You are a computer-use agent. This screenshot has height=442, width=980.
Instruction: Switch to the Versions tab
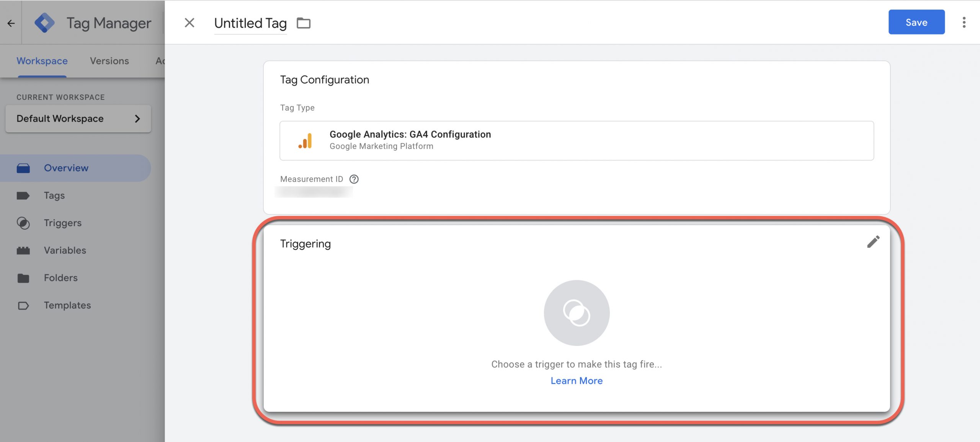[109, 61]
